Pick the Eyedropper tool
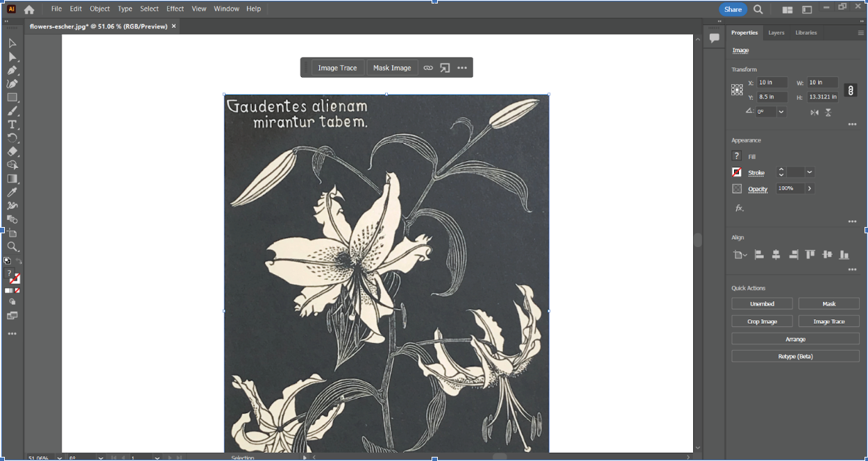 click(12, 192)
